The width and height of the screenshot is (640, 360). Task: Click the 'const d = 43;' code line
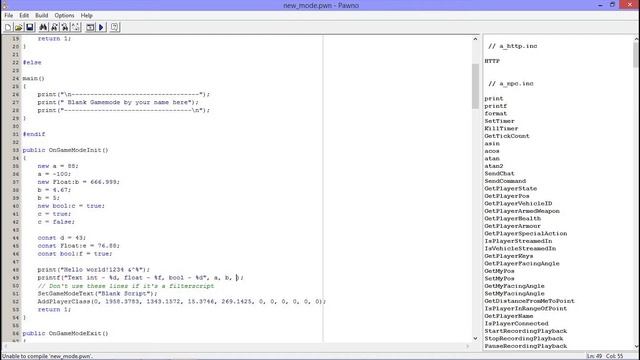point(62,238)
